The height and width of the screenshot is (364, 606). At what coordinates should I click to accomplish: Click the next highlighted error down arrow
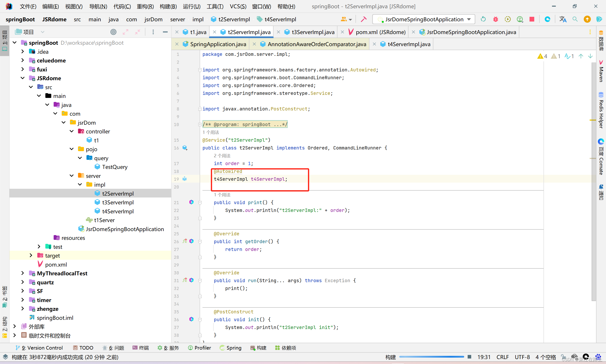coord(590,56)
